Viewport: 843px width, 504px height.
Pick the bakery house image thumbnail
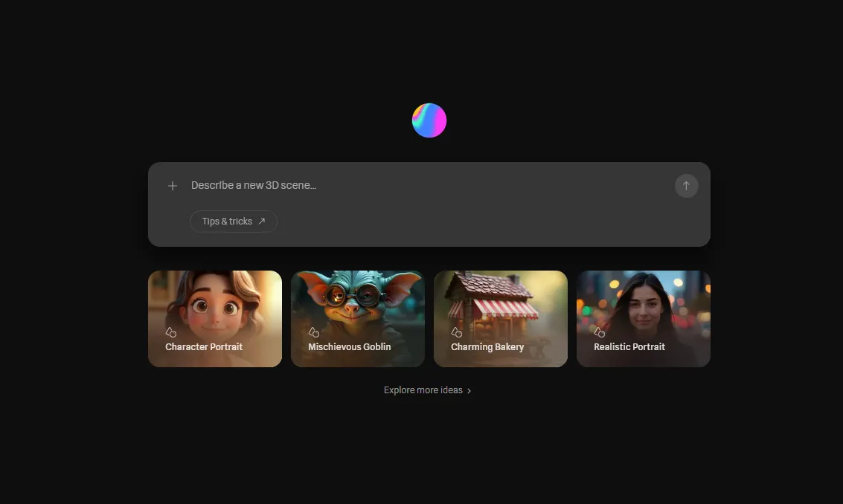tap(501, 301)
